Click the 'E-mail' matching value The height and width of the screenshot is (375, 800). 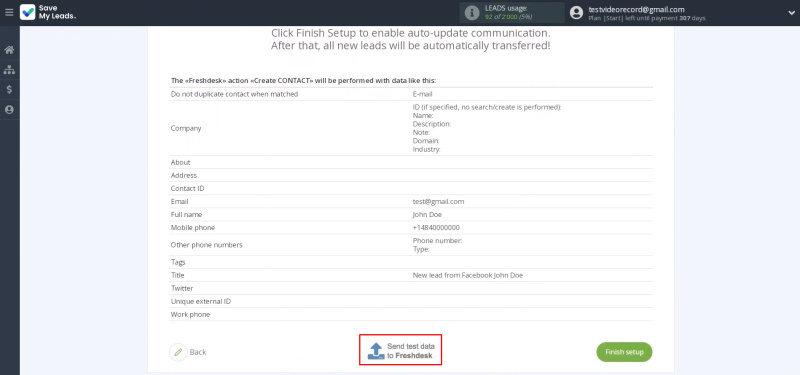coord(422,94)
